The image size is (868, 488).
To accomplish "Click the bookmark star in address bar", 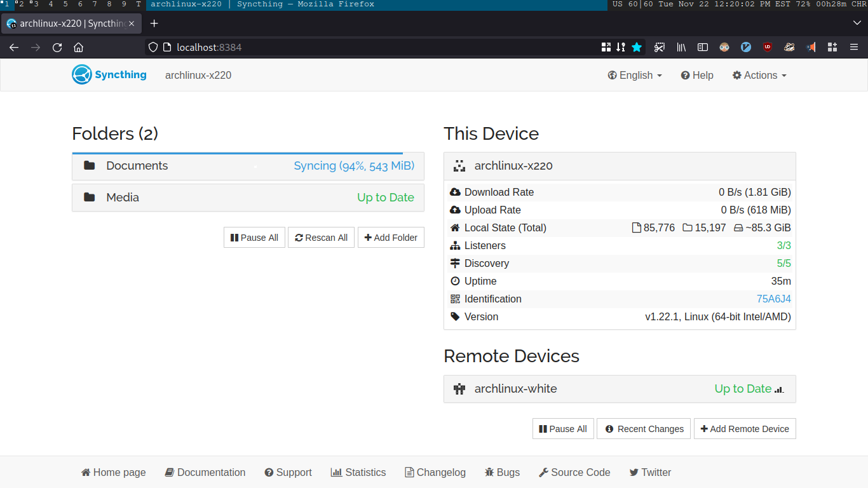I will click(x=637, y=47).
